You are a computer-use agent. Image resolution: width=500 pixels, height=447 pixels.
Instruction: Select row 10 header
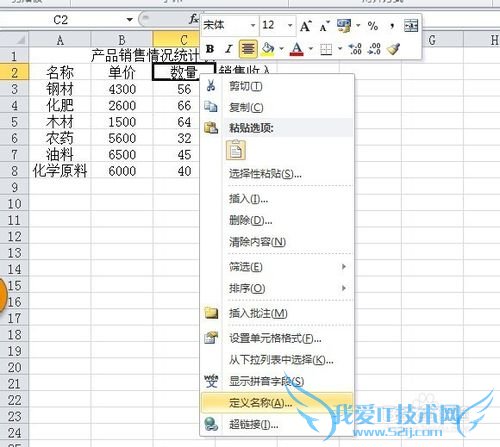pos(14,204)
